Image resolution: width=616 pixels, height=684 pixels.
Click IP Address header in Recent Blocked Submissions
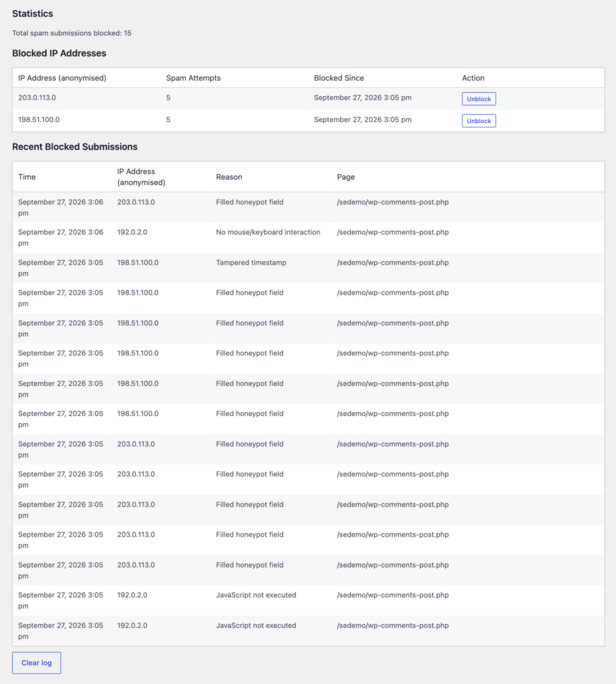142,176
